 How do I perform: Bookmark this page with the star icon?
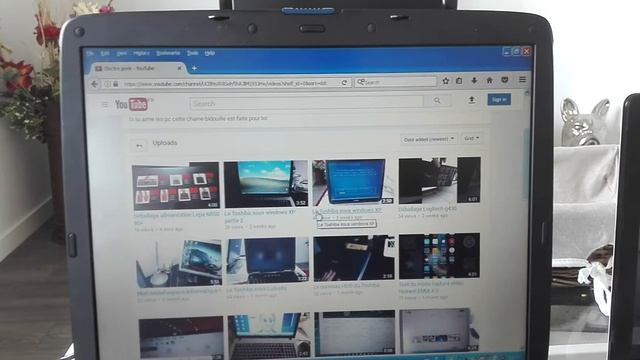pyautogui.click(x=446, y=81)
